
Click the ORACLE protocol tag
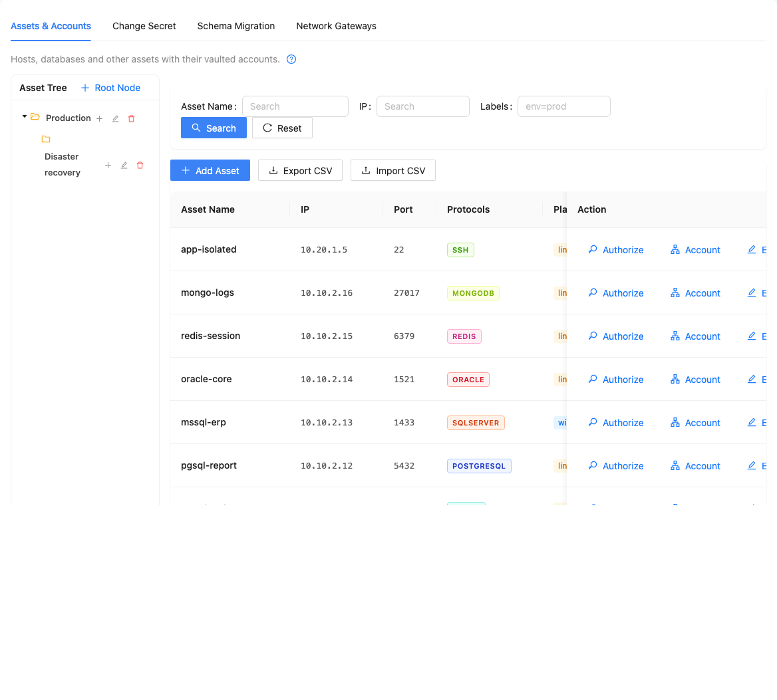click(x=468, y=380)
